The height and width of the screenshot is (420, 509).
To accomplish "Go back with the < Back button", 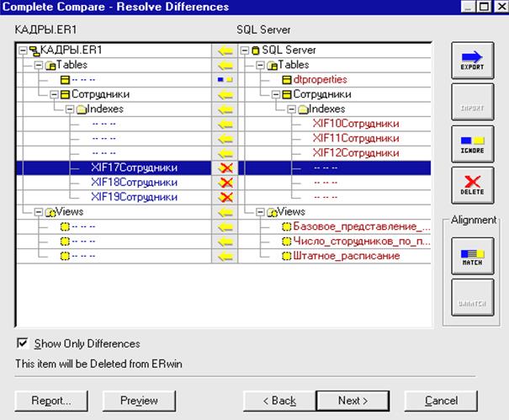I will [x=279, y=401].
